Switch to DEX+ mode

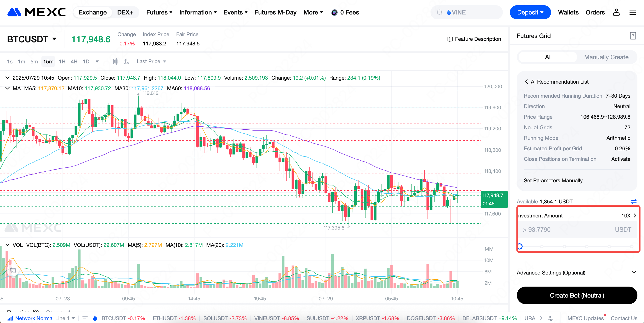(x=125, y=12)
